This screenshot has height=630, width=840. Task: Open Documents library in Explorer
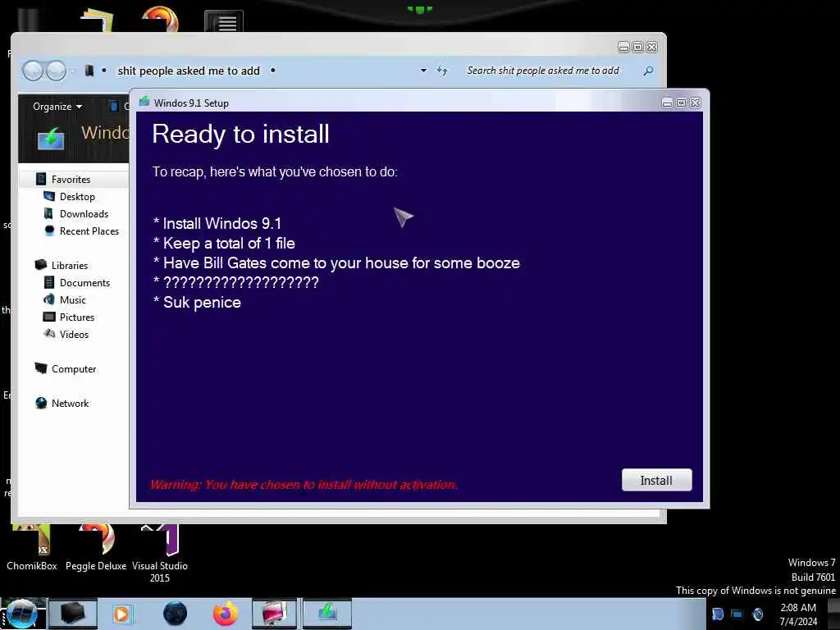click(x=84, y=283)
